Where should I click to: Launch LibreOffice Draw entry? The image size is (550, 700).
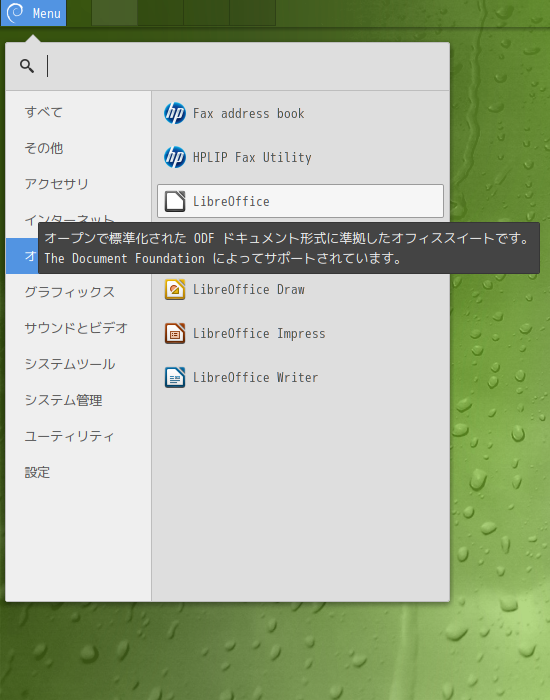point(300,289)
